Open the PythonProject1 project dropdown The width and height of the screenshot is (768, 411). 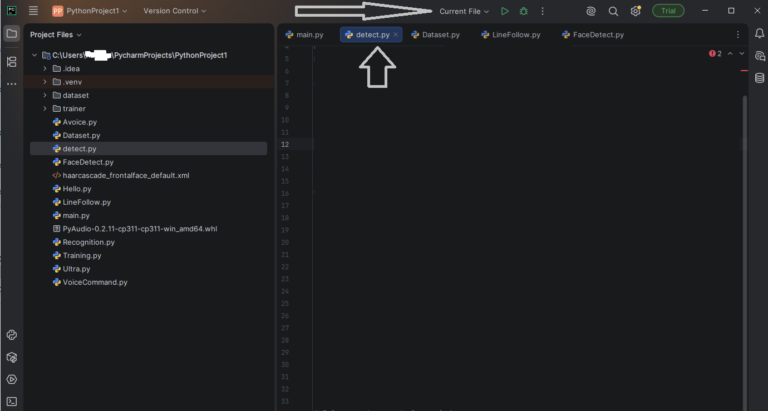pos(90,11)
